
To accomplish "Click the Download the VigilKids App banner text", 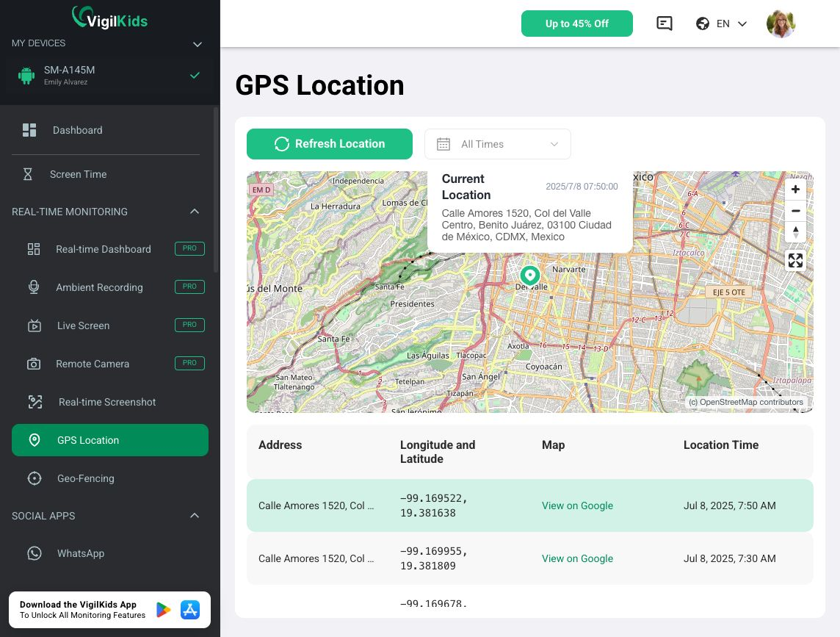I will [82, 610].
